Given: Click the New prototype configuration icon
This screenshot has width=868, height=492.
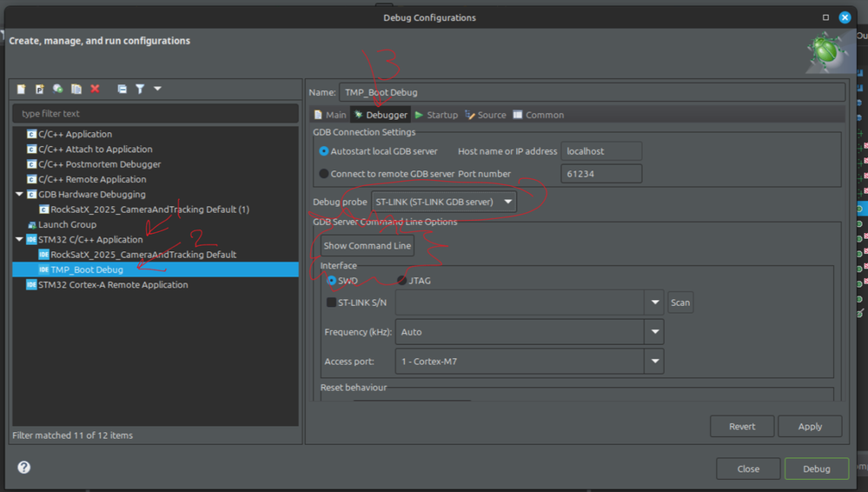Looking at the screenshot, I should (x=39, y=89).
